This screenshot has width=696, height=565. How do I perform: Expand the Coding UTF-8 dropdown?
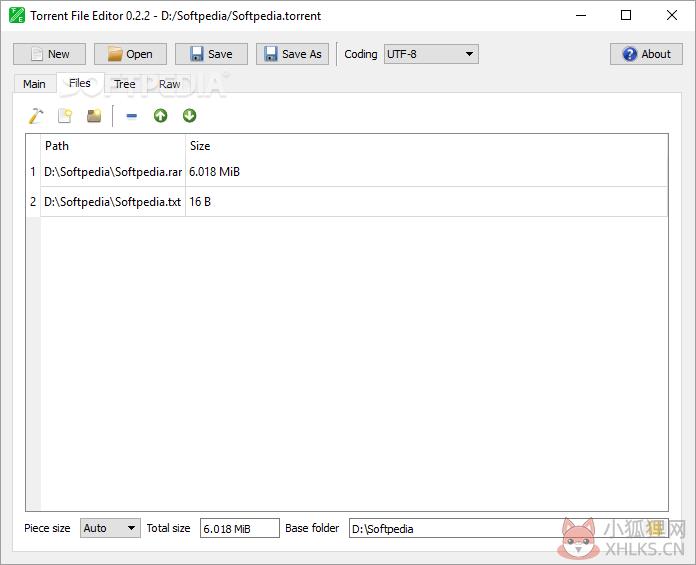click(431, 54)
